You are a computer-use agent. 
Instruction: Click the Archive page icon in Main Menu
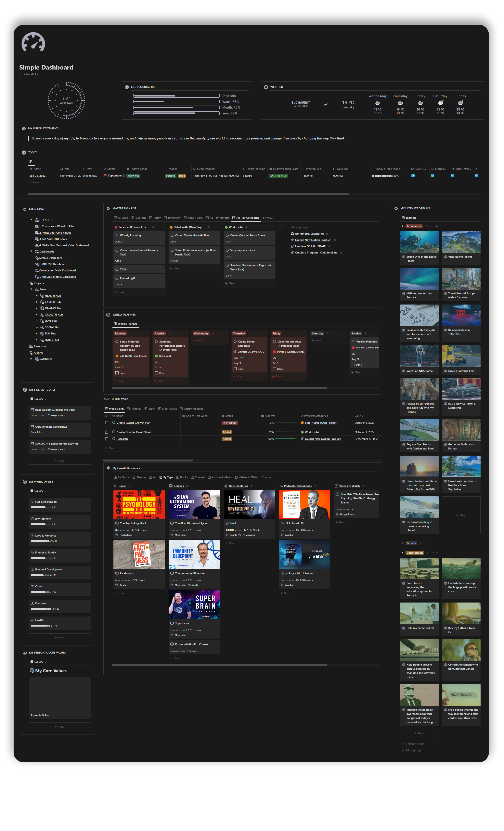coord(31,353)
